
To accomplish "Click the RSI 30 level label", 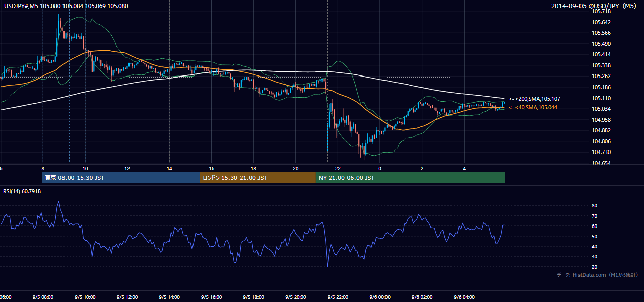I will 595,256.
